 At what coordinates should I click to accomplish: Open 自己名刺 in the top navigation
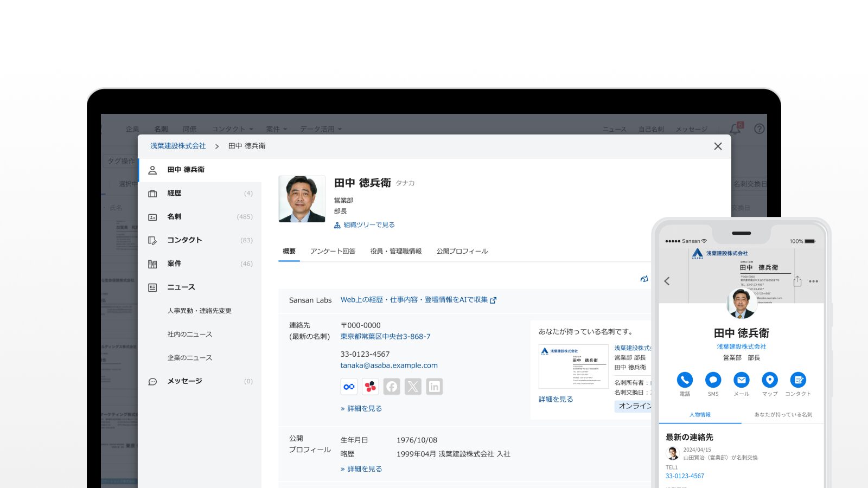tap(651, 129)
